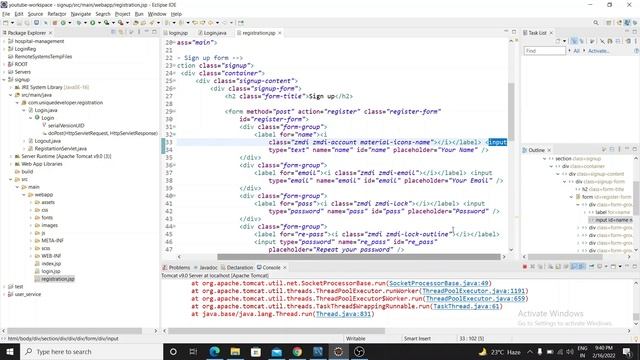Collapse the webapp folder in Package Explorer
Image resolution: width=640 pixels, height=360 pixels.
(x=24, y=195)
